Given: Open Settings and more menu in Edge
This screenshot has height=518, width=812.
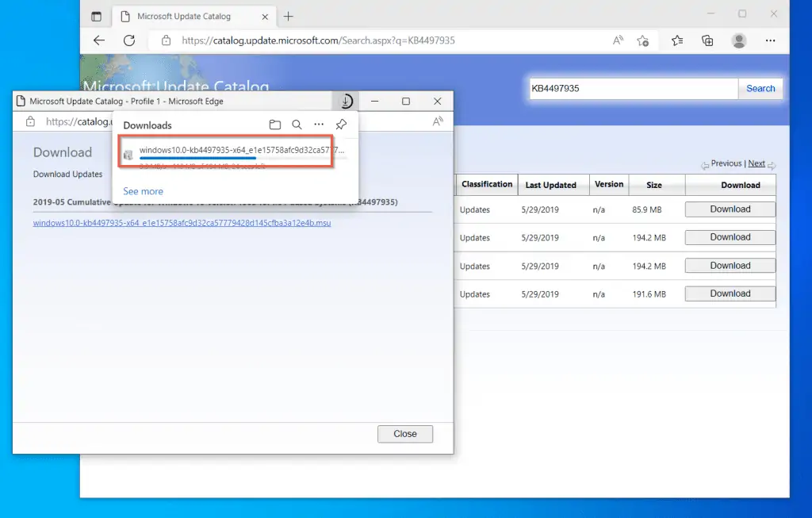Looking at the screenshot, I should pos(771,40).
